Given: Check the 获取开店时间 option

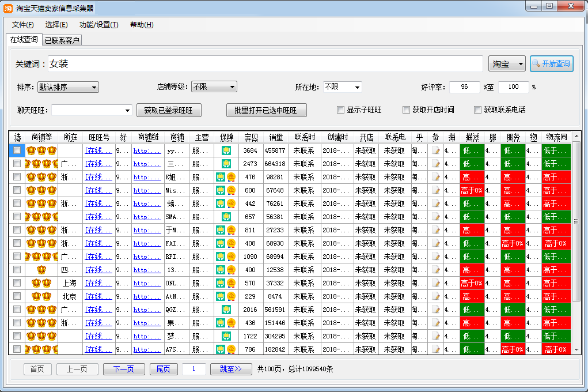Looking at the screenshot, I should pyautogui.click(x=406, y=110).
